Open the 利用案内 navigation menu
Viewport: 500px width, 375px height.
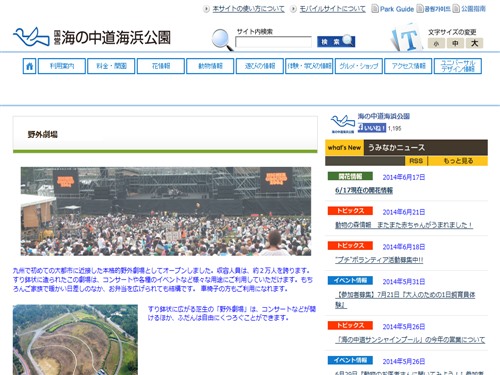point(62,66)
